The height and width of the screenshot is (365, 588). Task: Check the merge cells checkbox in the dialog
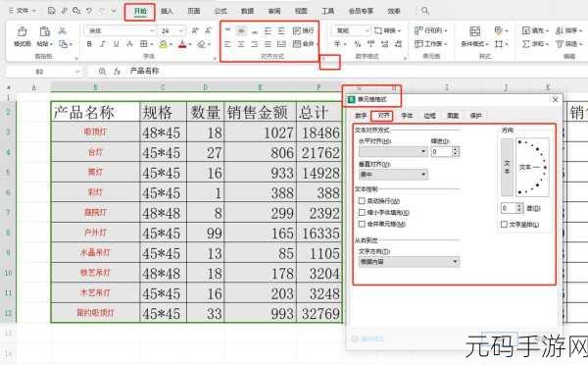click(362, 224)
